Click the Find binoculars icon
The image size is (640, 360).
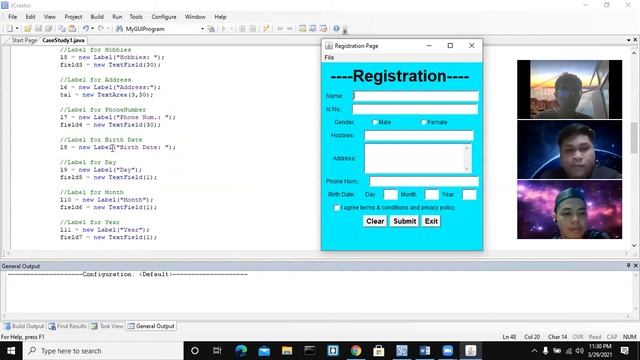pos(119,29)
